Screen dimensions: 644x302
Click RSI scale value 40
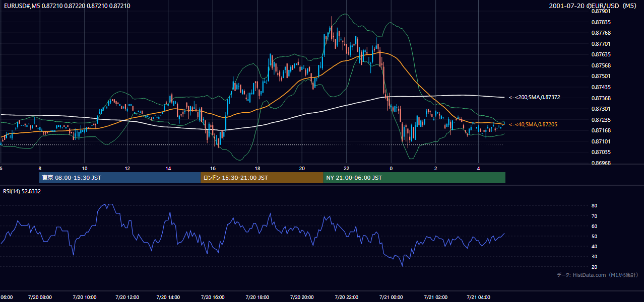pyautogui.click(x=594, y=246)
